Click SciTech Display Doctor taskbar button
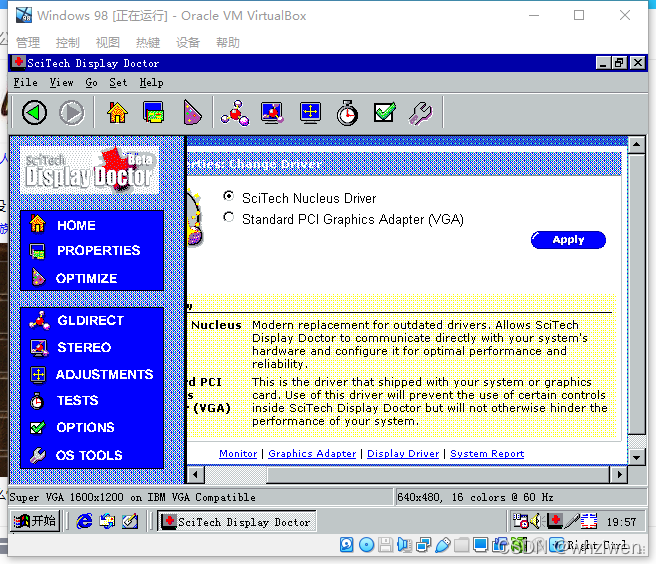The image size is (656, 564). (237, 522)
